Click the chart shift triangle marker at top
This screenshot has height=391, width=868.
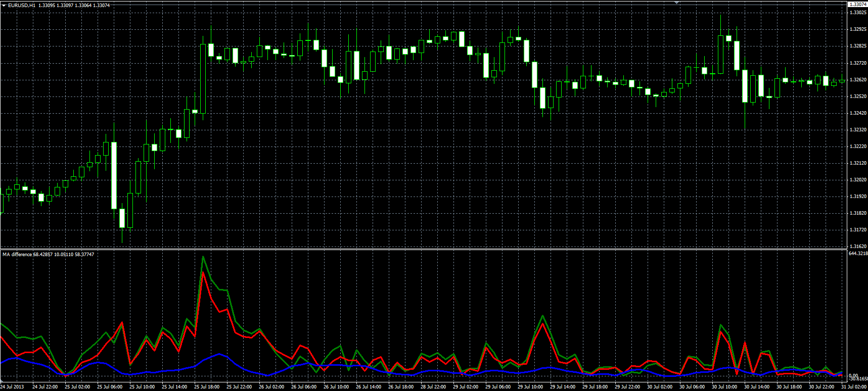676,3
